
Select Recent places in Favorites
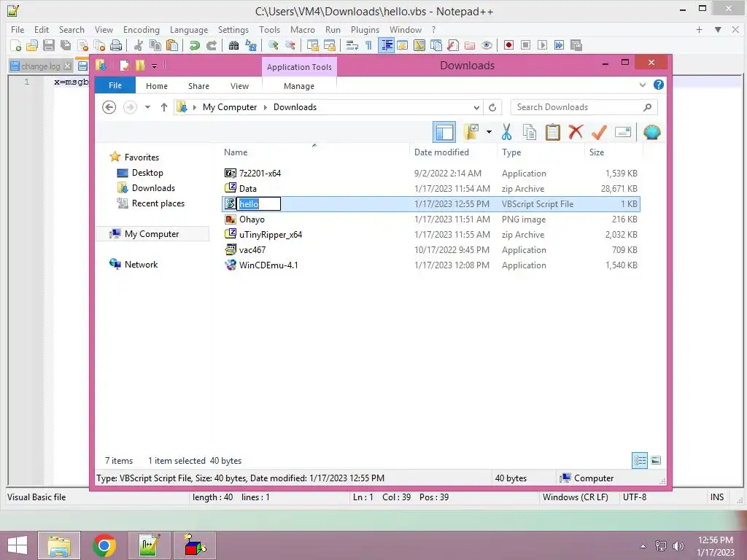(151, 203)
